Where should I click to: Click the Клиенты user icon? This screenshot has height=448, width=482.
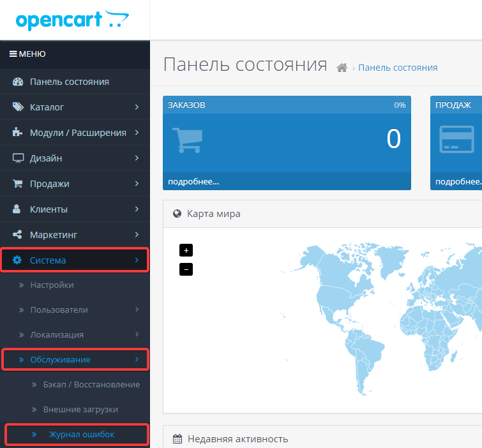[x=18, y=209]
